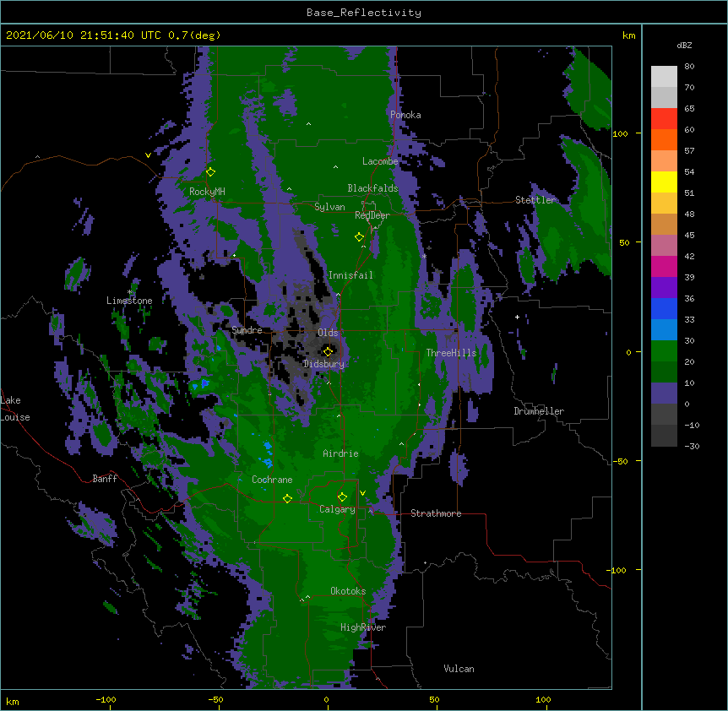Select the dBZ legend heading

(x=684, y=46)
